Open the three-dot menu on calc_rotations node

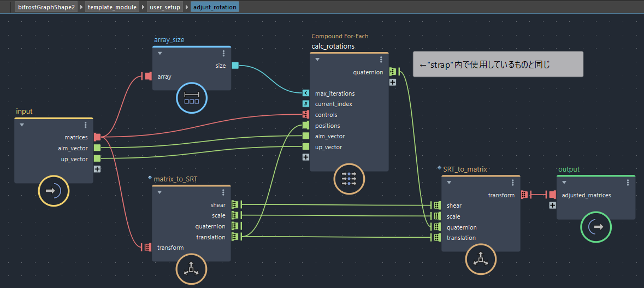381,60
